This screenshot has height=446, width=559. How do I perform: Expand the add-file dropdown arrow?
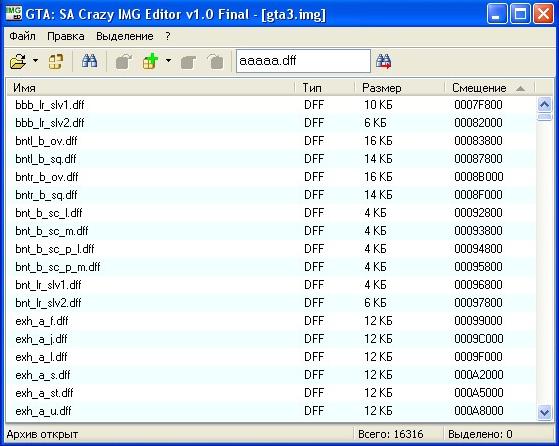(x=168, y=61)
